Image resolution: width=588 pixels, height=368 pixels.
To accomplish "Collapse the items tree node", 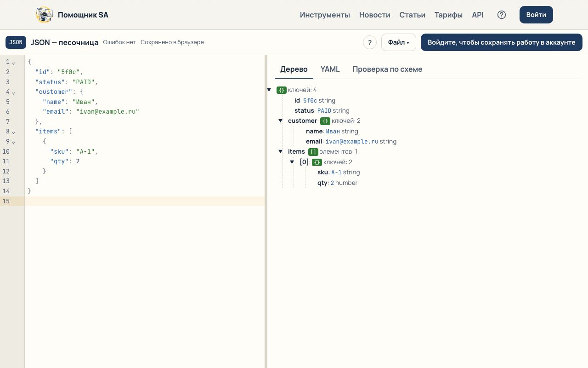I will (280, 152).
